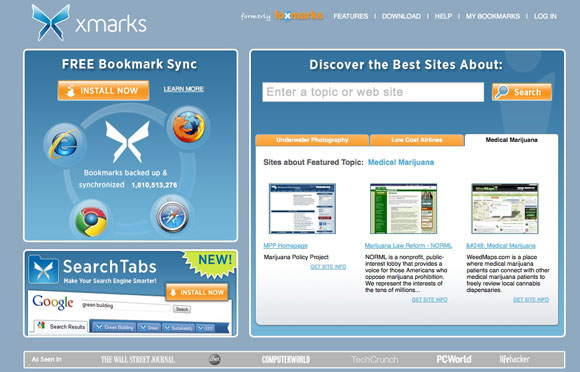Image resolution: width=580 pixels, height=372 pixels.
Task: Click Get Site Info under NORML description
Action: tap(429, 300)
